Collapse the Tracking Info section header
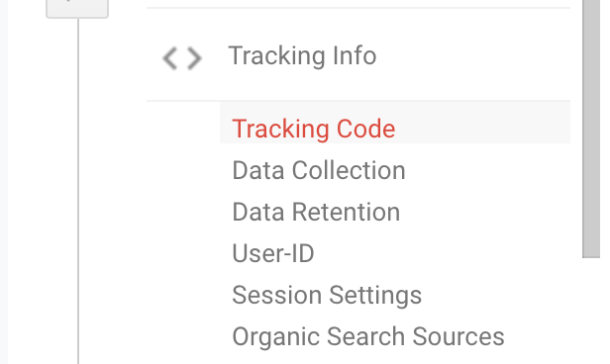610x364 pixels. point(358,54)
